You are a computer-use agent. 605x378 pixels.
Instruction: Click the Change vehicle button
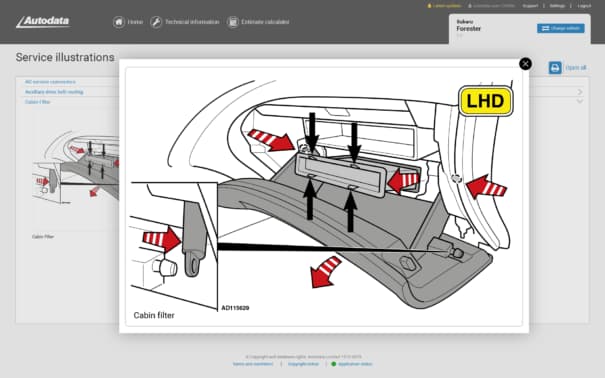coord(560,28)
